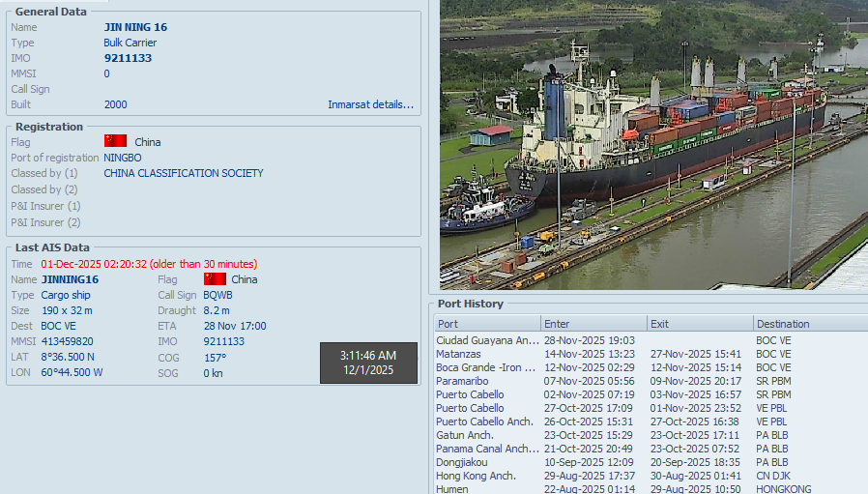Select Puerto Cabello row entered 02-Nov-2025
Image resolution: width=868 pixels, height=494 pixels.
[651, 394]
